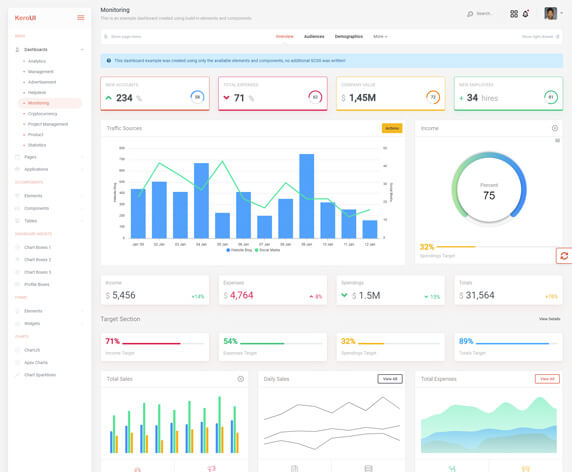The width and height of the screenshot is (572, 472).
Task: Click the red refresh button at right edge
Action: 564,256
